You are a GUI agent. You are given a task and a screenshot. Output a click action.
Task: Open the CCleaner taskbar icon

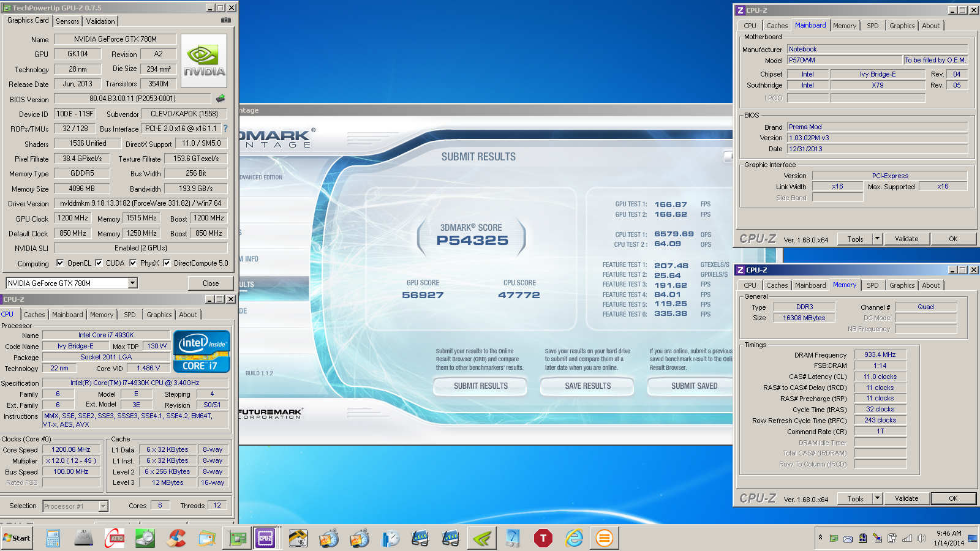click(x=176, y=538)
